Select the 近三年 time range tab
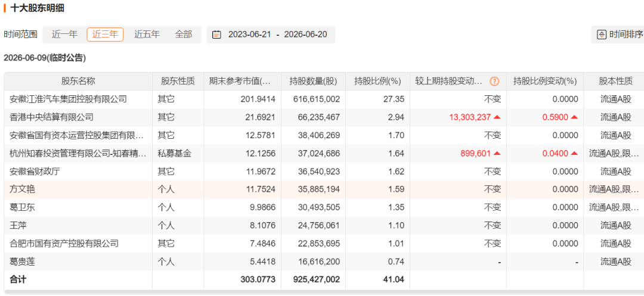Image resolution: width=644 pixels, height=296 pixels. 105,35
